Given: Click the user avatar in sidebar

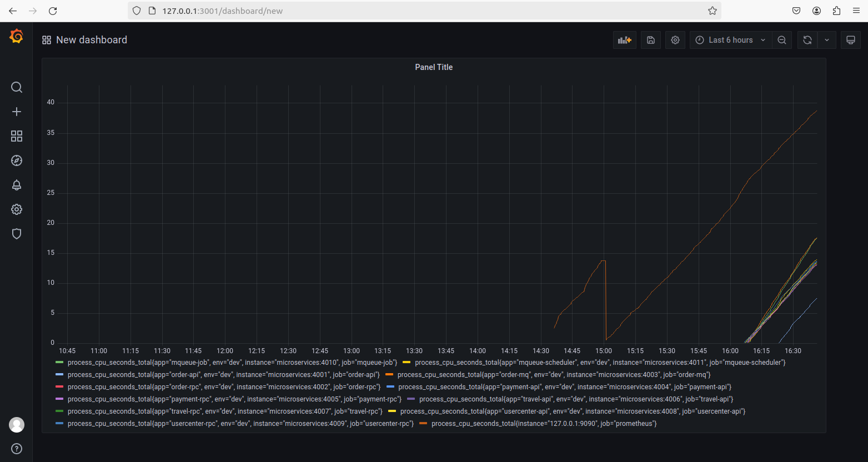Looking at the screenshot, I should [x=17, y=425].
